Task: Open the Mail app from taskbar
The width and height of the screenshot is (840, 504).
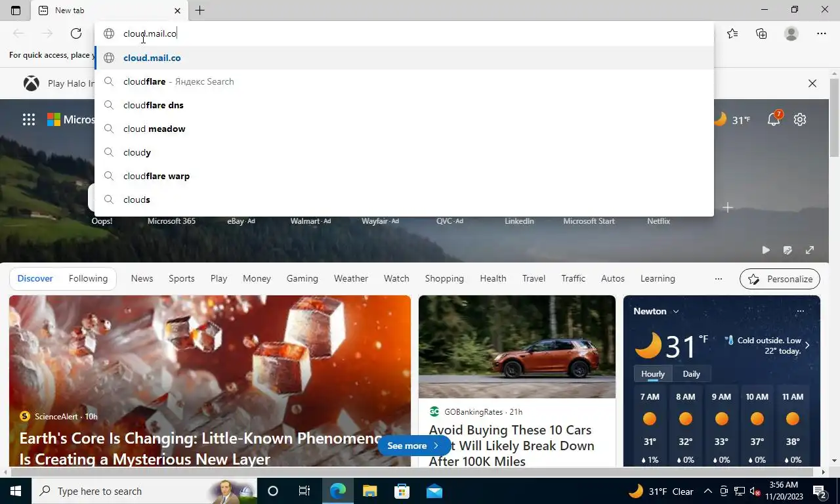Action: 434,491
